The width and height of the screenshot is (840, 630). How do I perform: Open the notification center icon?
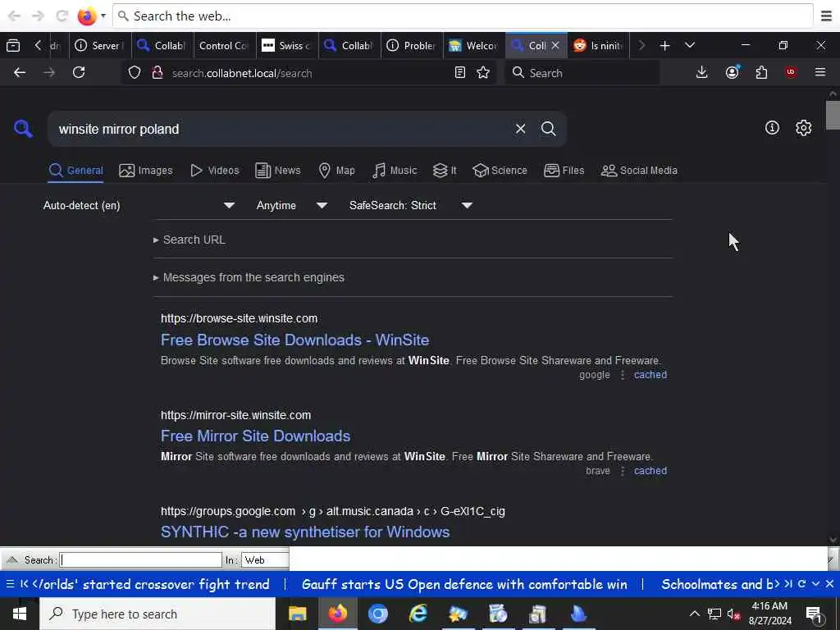click(814, 614)
